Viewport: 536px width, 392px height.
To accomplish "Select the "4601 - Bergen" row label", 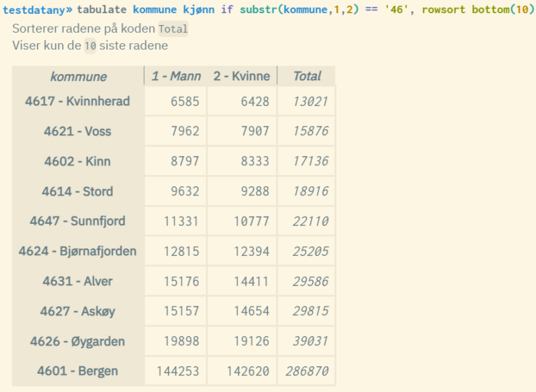I will pos(77,371).
